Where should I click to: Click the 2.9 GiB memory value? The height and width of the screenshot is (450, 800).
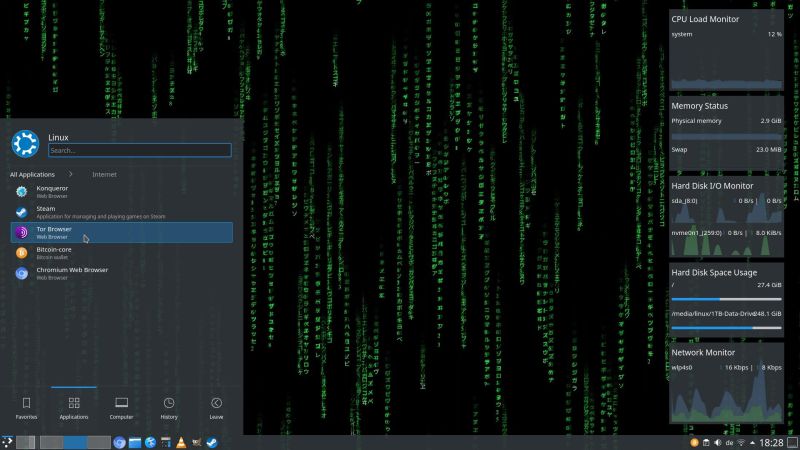click(771, 121)
